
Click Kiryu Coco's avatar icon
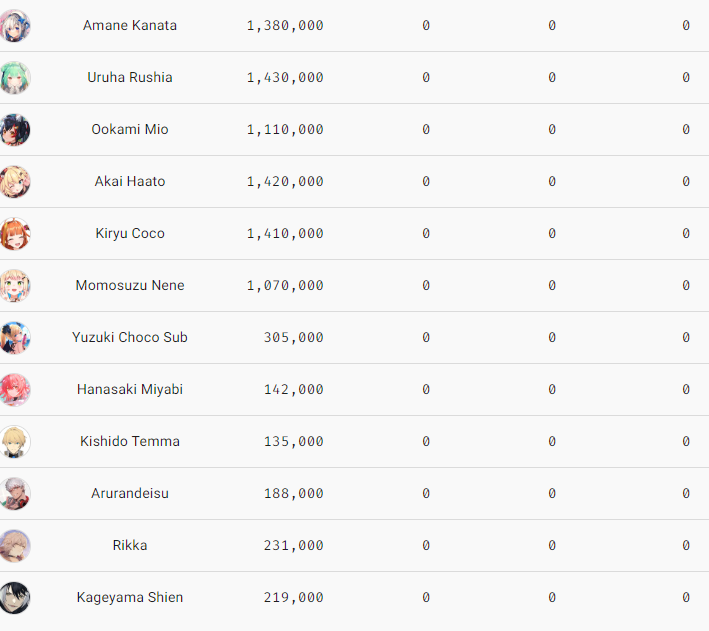[15, 234]
